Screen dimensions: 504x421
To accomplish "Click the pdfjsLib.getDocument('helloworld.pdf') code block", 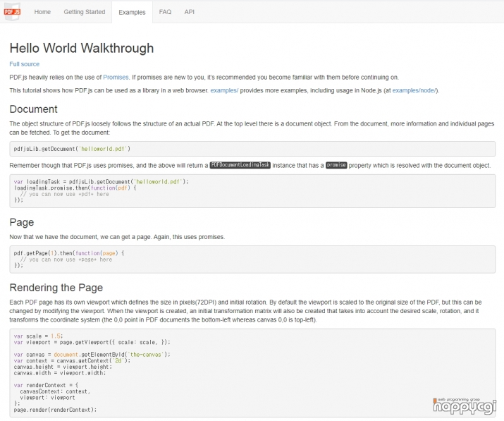I will 252,149.
